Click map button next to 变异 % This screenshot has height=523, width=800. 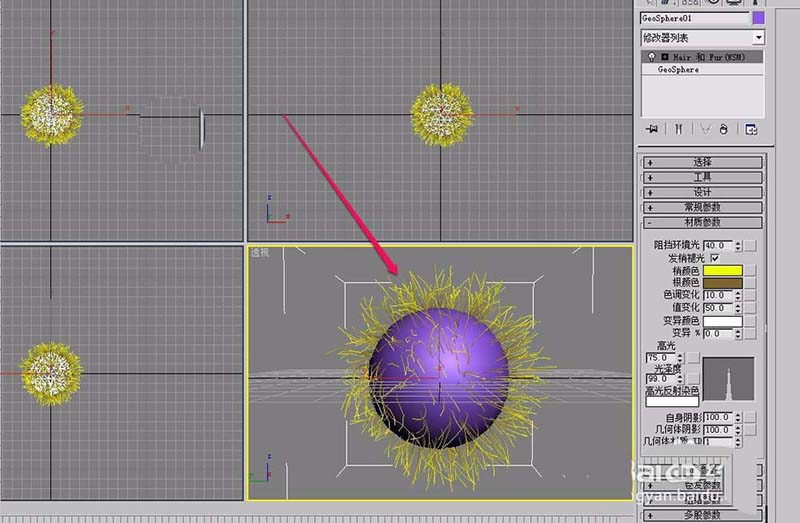tap(750, 334)
